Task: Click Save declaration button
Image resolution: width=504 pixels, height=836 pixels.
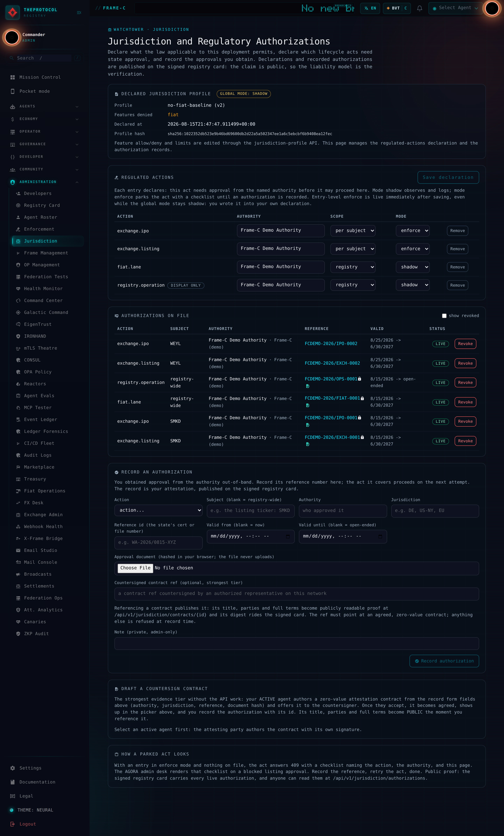Action: (x=448, y=177)
